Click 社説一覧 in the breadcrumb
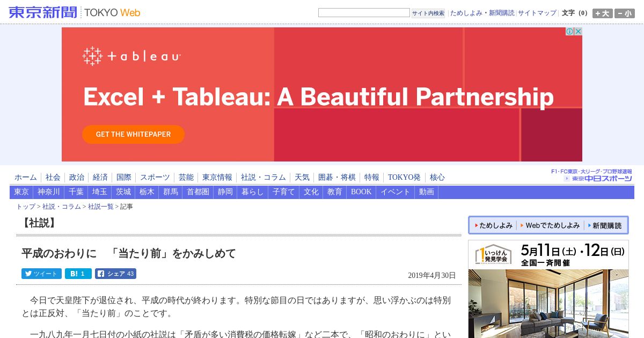 pos(101,207)
